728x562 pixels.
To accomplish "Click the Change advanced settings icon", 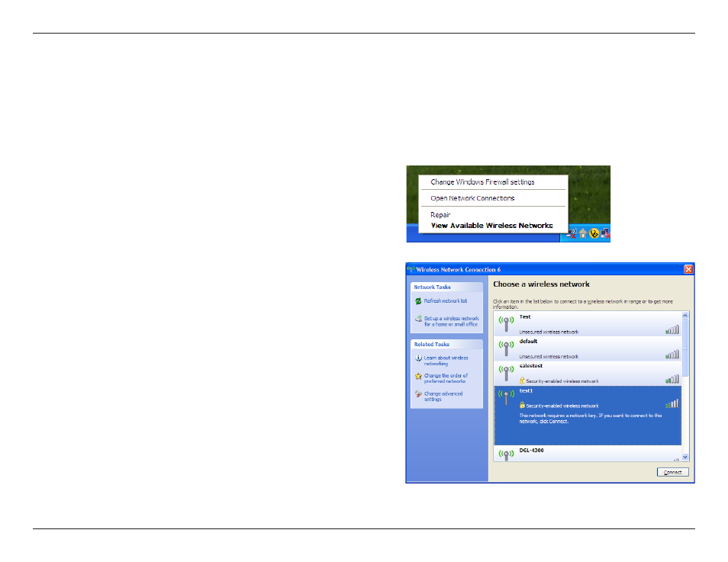I will pyautogui.click(x=418, y=394).
